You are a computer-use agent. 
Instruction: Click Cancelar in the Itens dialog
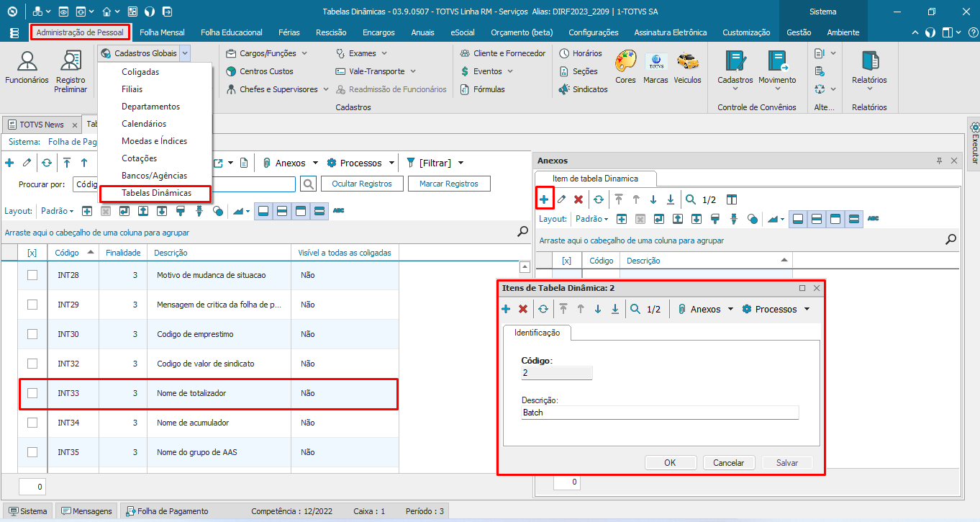click(x=728, y=463)
